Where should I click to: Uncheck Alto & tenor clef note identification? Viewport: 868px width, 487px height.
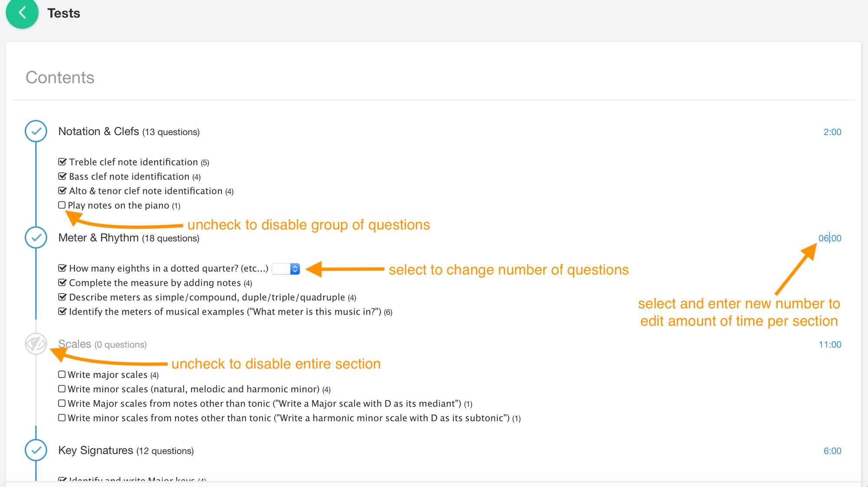click(x=62, y=190)
